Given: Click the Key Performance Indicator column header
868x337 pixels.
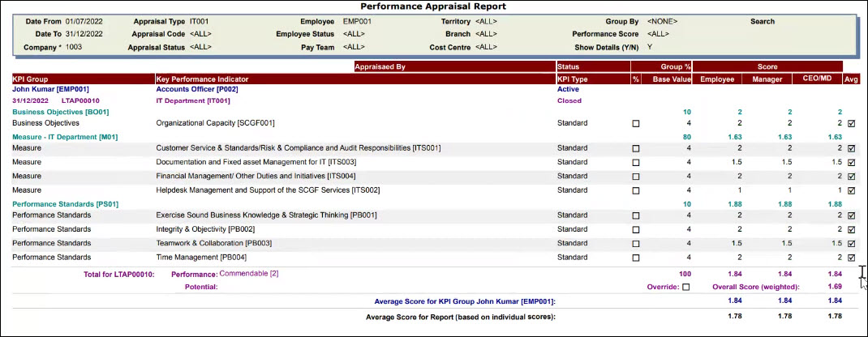Looking at the screenshot, I should pos(202,79).
